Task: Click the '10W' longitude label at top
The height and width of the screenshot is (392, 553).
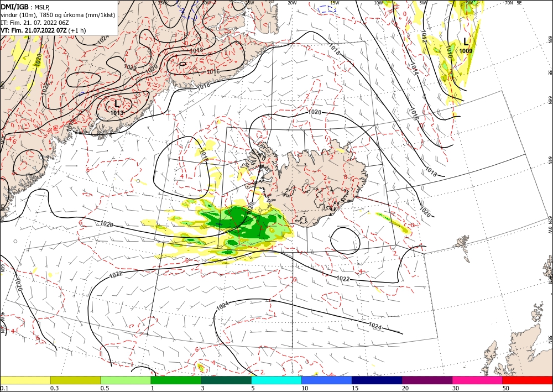Action: coord(378,3)
